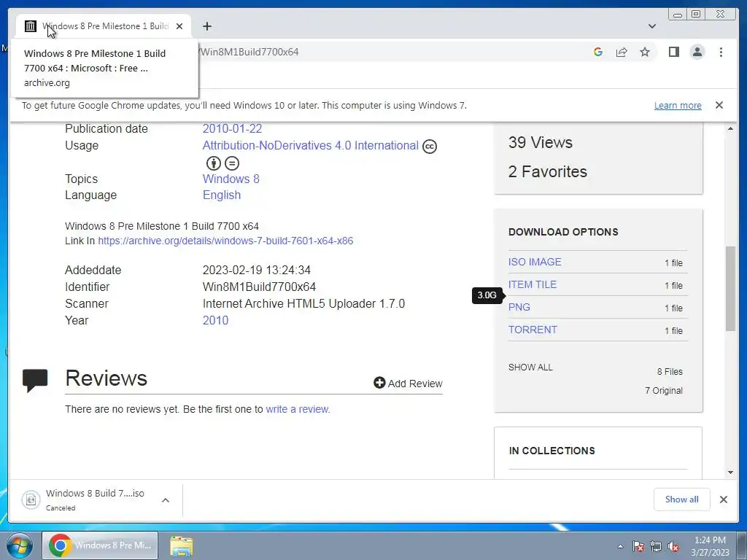Click the no-derivatives equals icon

coord(232,163)
